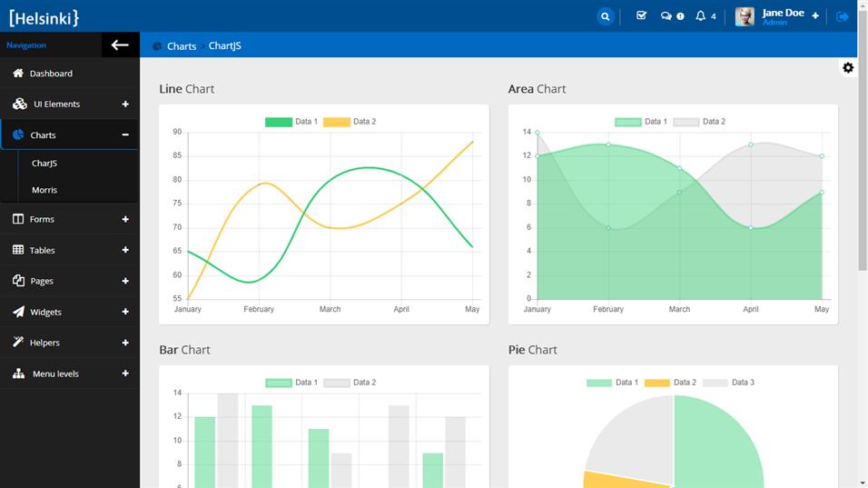Click the Navigation sidebar label
Image resolution: width=868 pixels, height=488 pixels.
click(26, 45)
